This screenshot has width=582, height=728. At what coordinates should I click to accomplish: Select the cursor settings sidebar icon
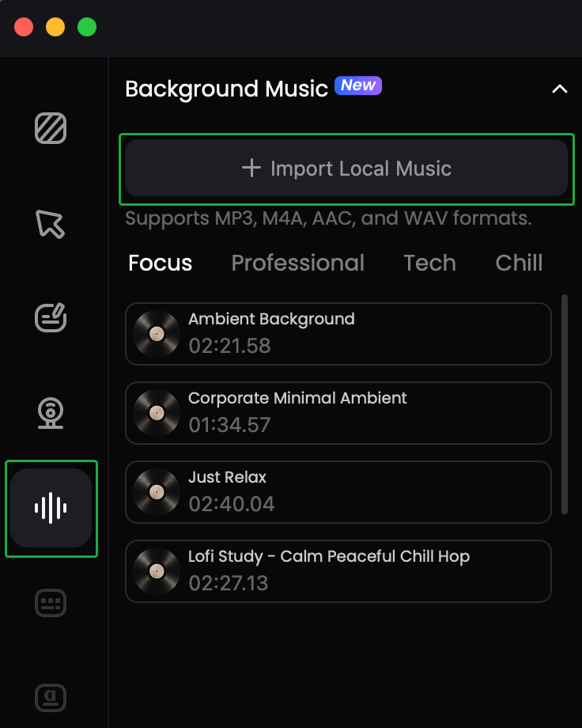tap(50, 224)
